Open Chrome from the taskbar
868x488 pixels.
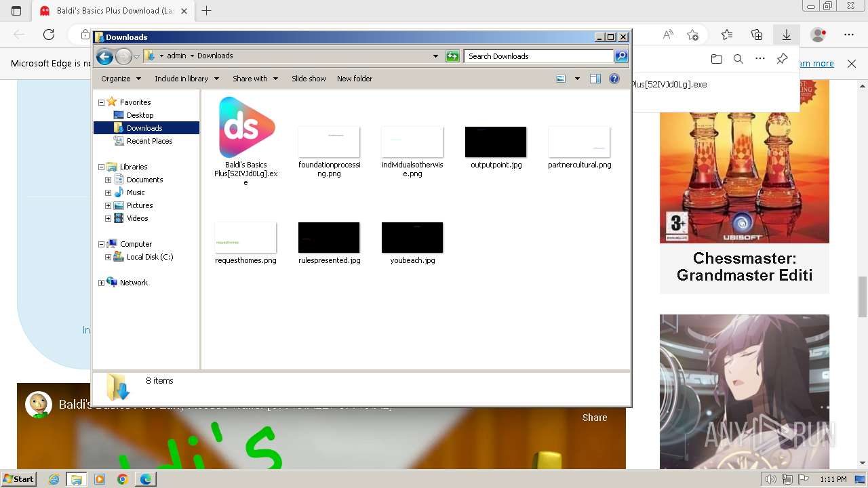[123, 479]
